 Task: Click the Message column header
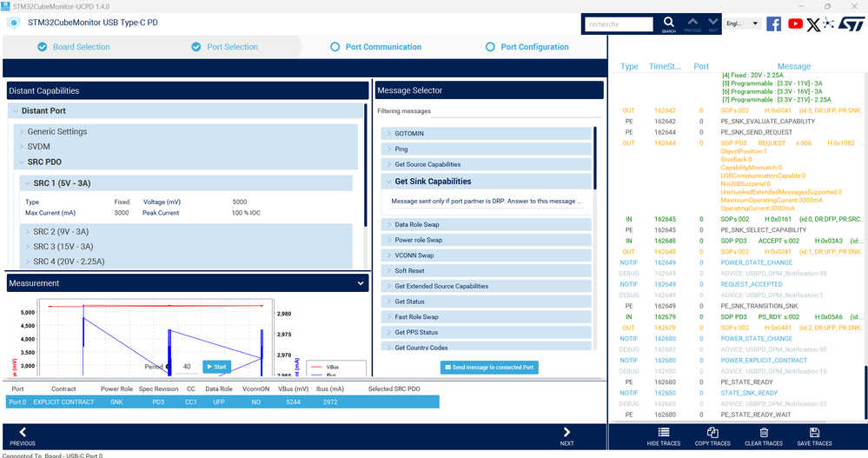[x=794, y=66]
